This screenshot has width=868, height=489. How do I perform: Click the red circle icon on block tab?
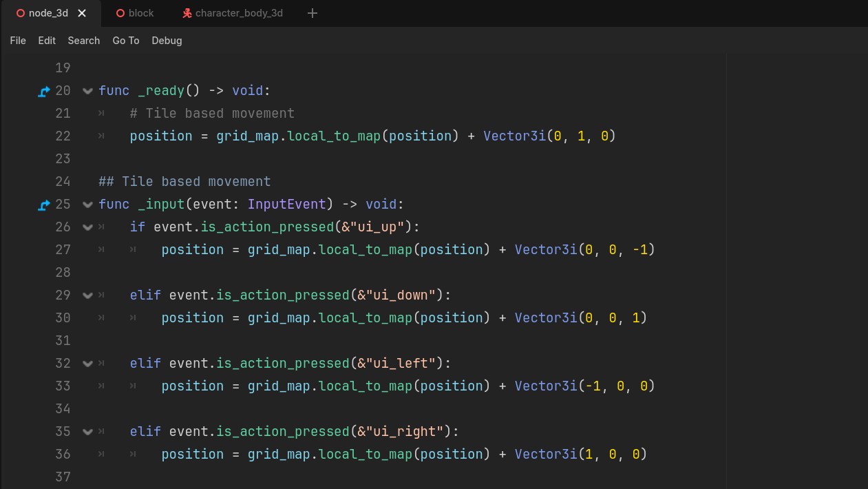120,13
